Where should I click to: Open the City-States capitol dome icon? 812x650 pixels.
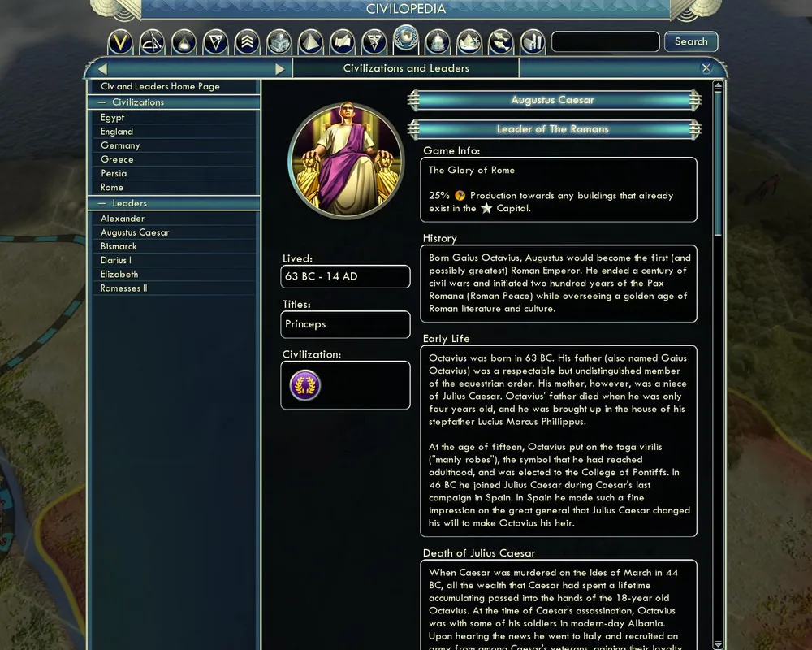coord(438,42)
